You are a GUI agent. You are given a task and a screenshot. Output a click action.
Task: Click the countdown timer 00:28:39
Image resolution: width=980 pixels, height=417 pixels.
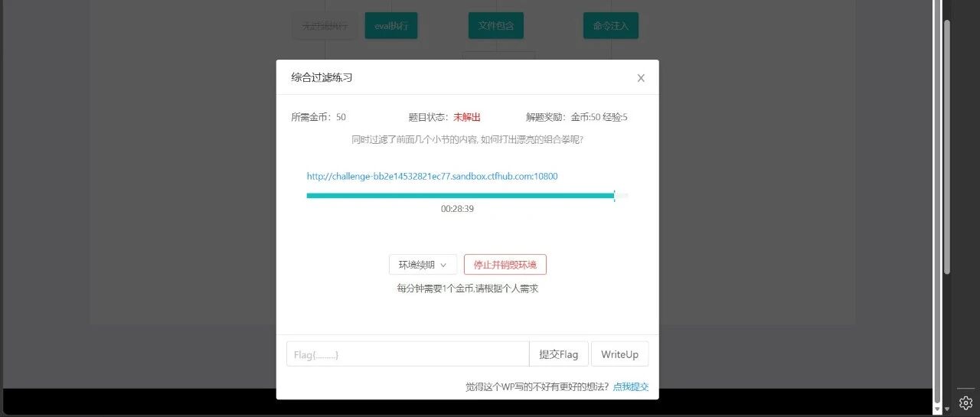(457, 209)
